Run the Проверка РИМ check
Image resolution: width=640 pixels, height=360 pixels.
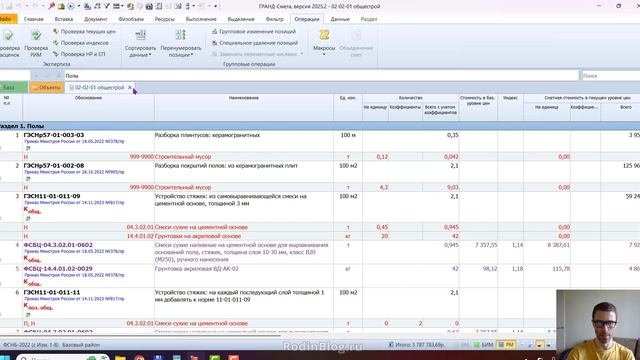36,44
